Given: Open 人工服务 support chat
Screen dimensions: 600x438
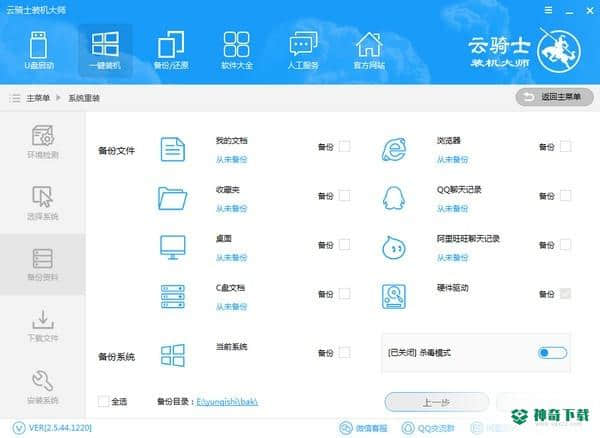Looking at the screenshot, I should [x=303, y=51].
